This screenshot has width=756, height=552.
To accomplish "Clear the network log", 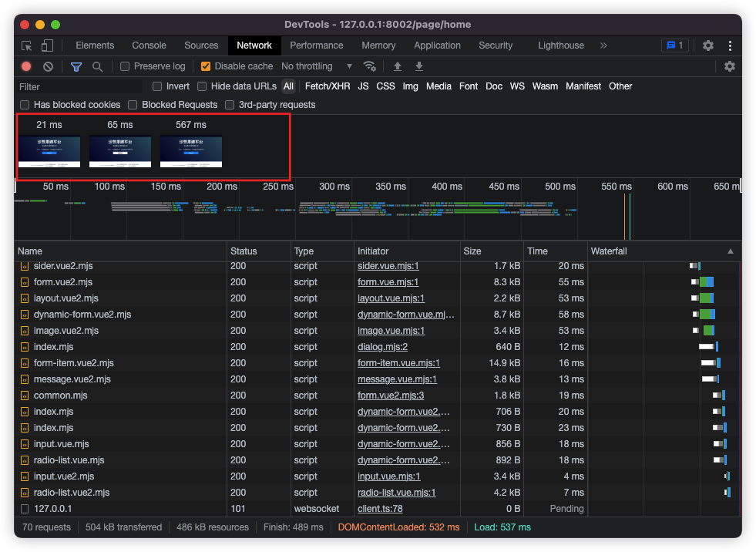I will point(48,67).
